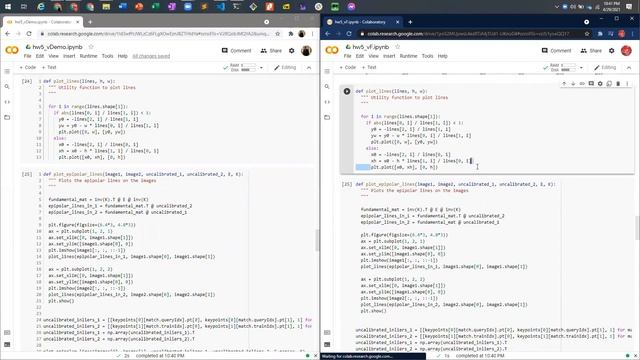
Task: Bookmark this page in the right Chrome window
Action: tap(587, 34)
